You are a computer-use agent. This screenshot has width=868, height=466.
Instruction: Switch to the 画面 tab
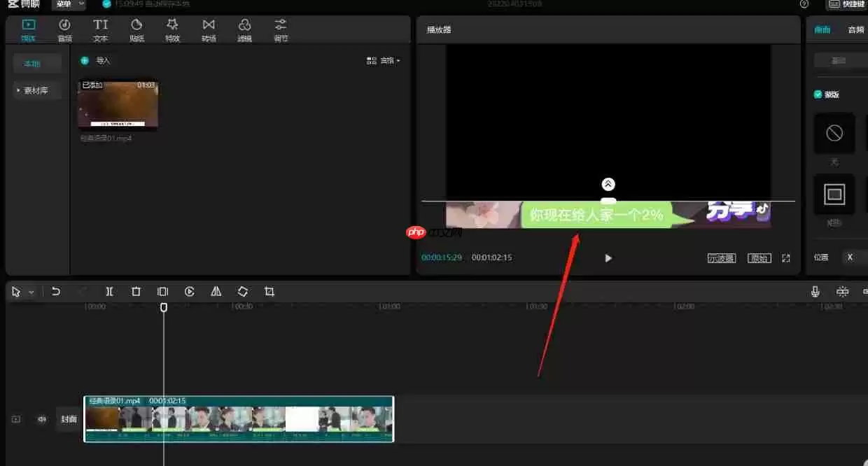click(x=822, y=29)
